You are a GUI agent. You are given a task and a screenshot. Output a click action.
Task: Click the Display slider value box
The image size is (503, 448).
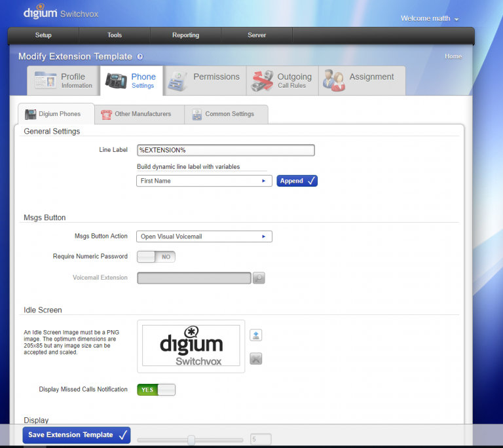pyautogui.click(x=261, y=439)
